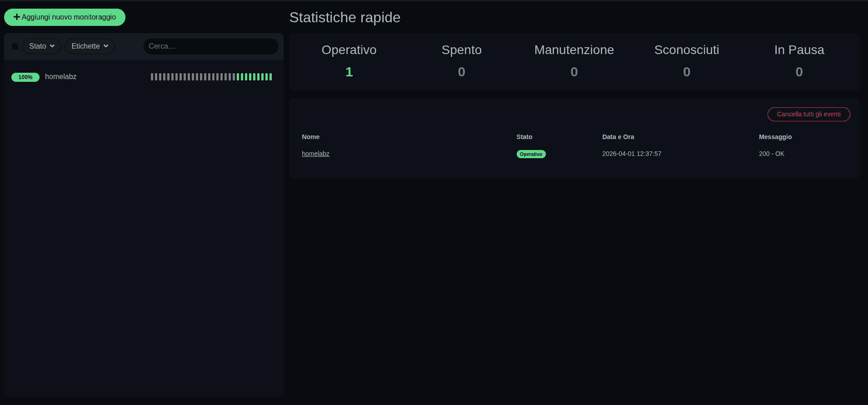
Task: Click the Statistiche rapide heading
Action: 345,17
